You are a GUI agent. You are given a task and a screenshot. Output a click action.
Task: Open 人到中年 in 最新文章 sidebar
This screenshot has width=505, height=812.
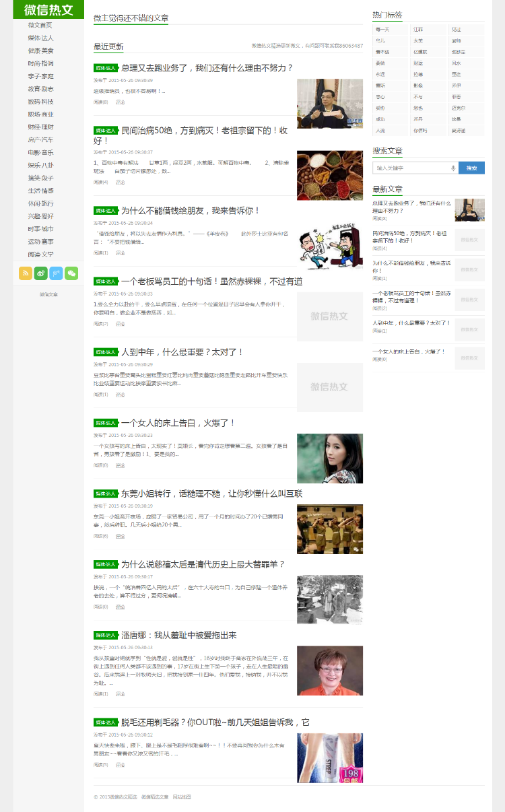tap(411, 323)
